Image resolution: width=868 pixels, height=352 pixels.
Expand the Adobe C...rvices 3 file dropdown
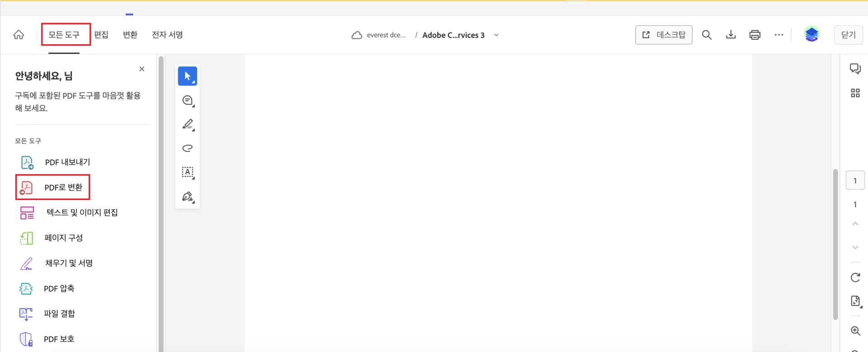click(x=496, y=35)
